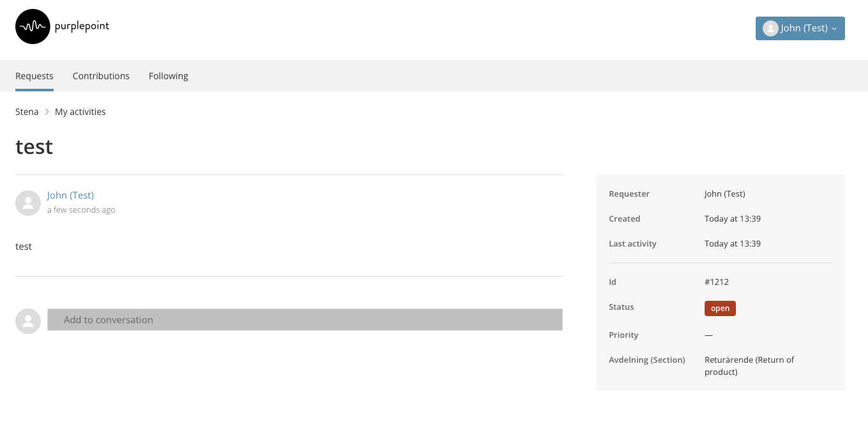This screenshot has width=868, height=433.
Task: Open My activities breadcrumb link
Action: tap(80, 112)
